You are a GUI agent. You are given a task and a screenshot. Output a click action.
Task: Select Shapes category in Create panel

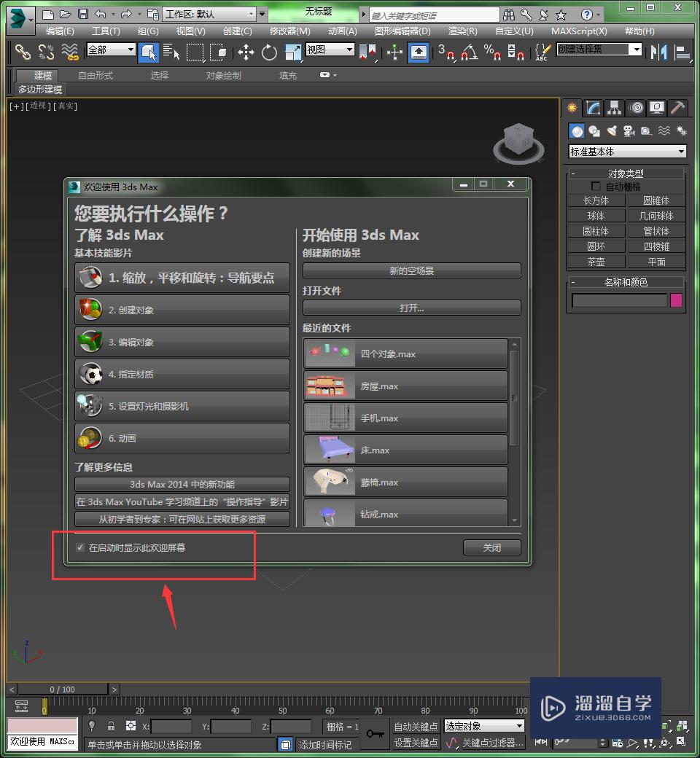click(594, 131)
